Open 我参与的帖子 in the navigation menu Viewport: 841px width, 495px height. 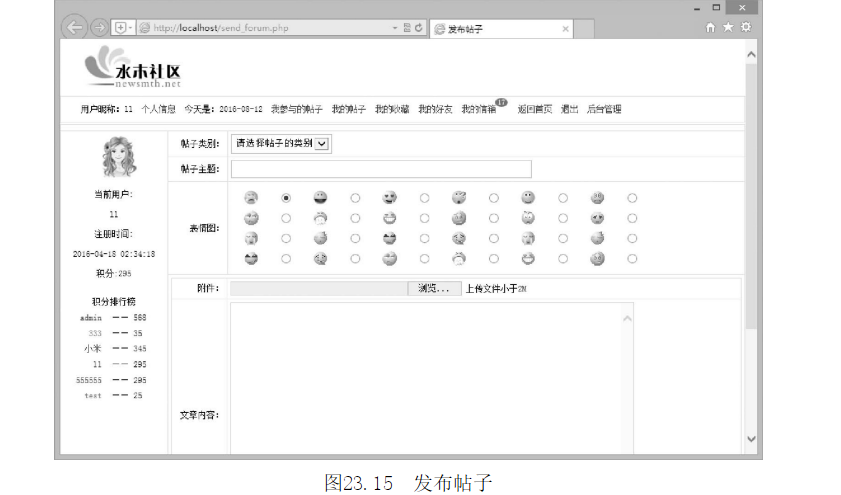pos(296,109)
